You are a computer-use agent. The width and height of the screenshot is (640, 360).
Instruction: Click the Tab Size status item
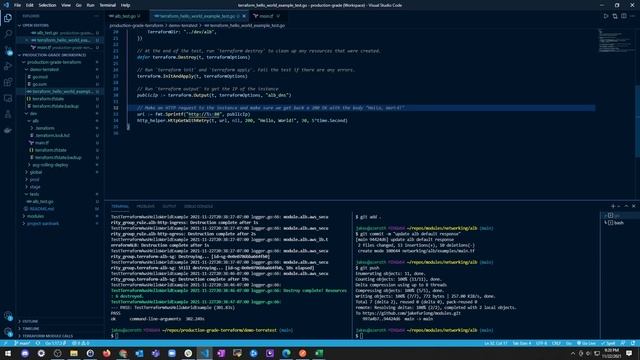tap(521, 343)
